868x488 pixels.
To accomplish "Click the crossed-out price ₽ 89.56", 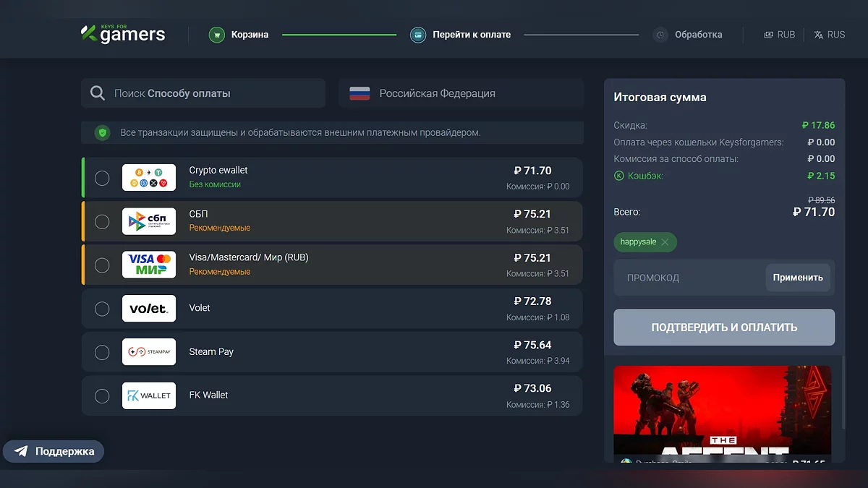I will pos(821,200).
